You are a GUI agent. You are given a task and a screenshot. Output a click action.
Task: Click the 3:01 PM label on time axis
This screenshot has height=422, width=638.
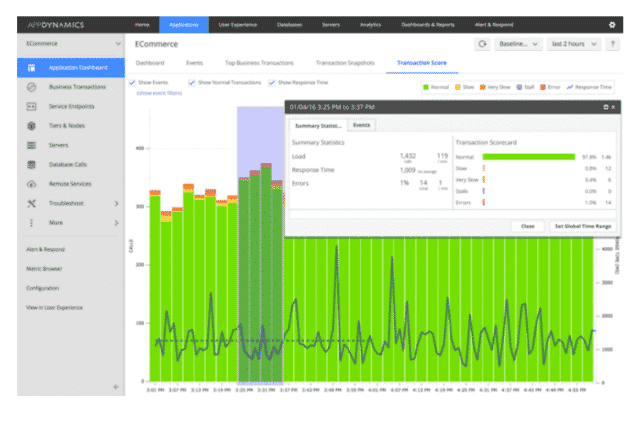point(155,390)
